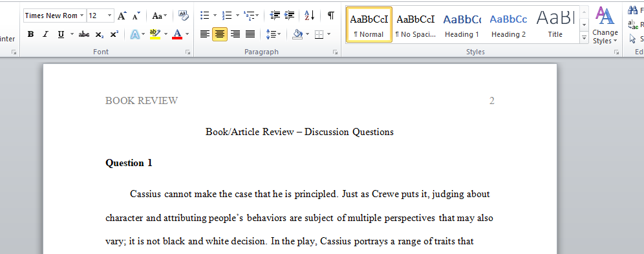
Task: Click the Increase Indent icon
Action: pos(290,16)
